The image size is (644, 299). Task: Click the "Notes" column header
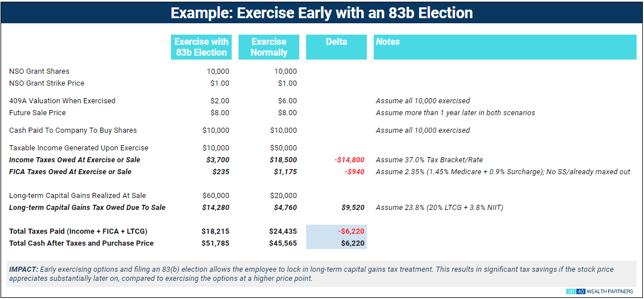(x=387, y=42)
